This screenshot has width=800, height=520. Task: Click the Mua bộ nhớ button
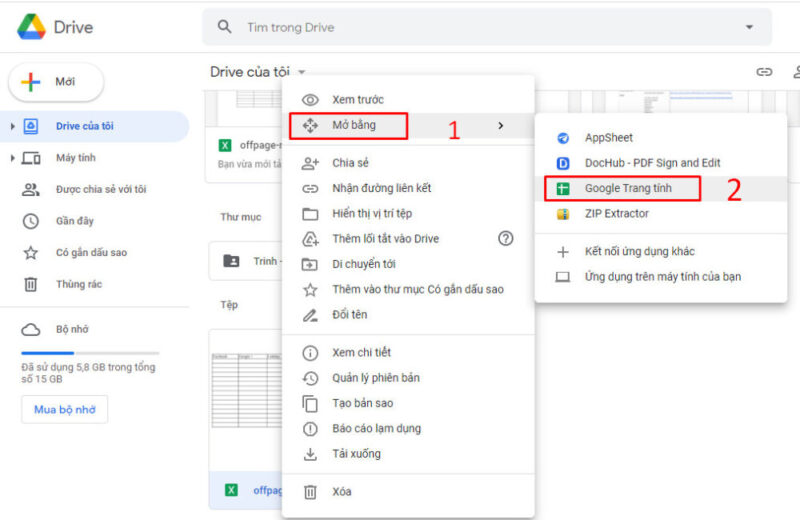tap(64, 409)
